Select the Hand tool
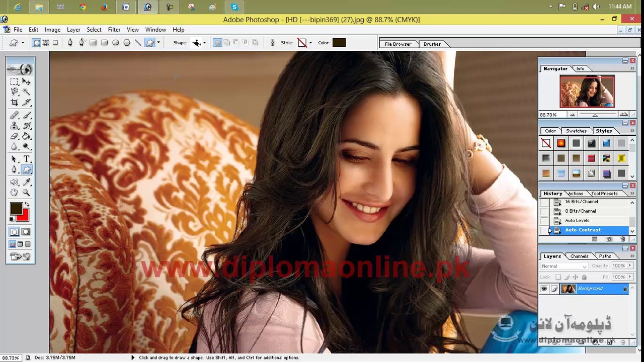The height and width of the screenshot is (362, 644). pyautogui.click(x=15, y=193)
